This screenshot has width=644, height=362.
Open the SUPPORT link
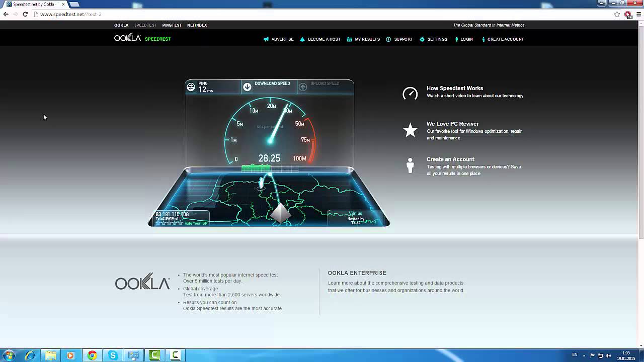point(404,39)
